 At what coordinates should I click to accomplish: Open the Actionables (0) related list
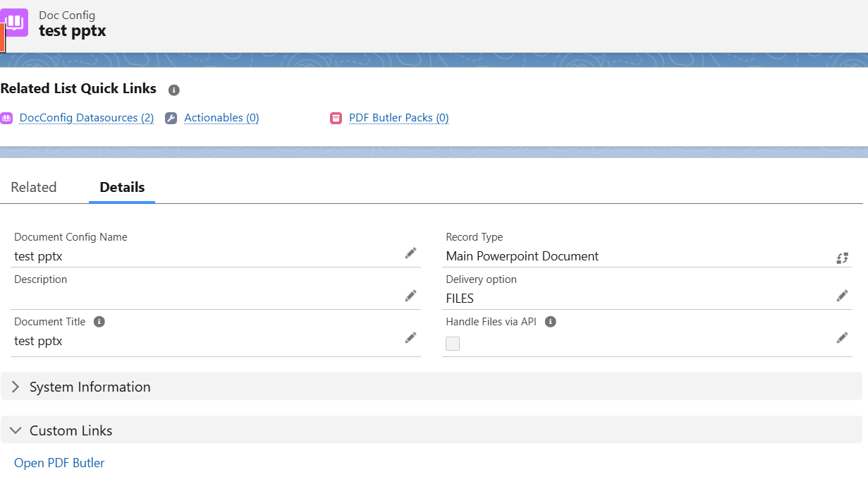point(221,118)
